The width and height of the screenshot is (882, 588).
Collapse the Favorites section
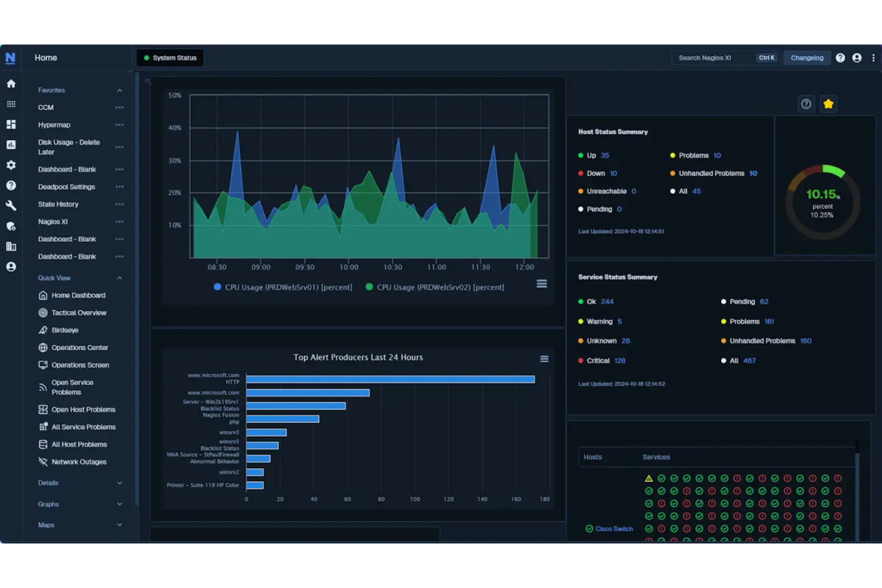click(119, 89)
